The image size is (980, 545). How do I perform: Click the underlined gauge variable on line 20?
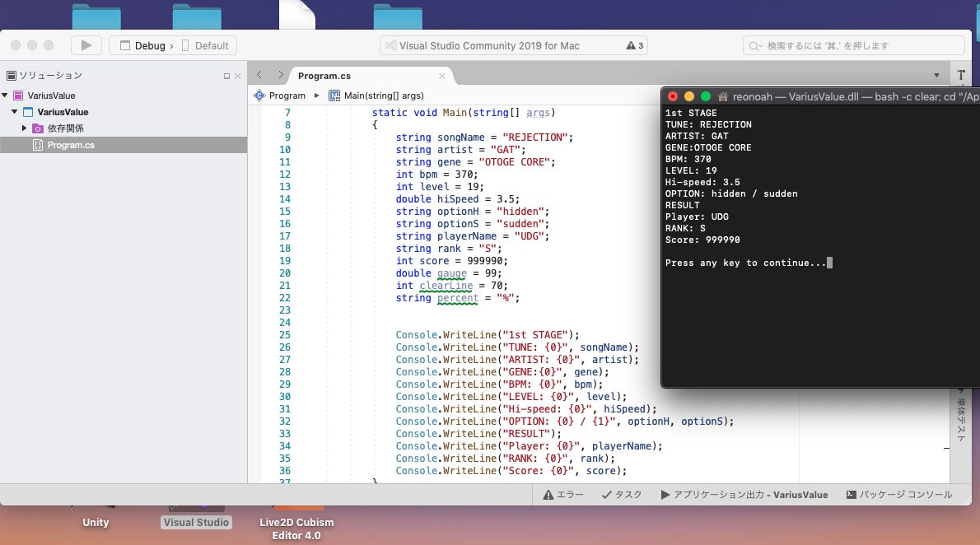(x=452, y=273)
